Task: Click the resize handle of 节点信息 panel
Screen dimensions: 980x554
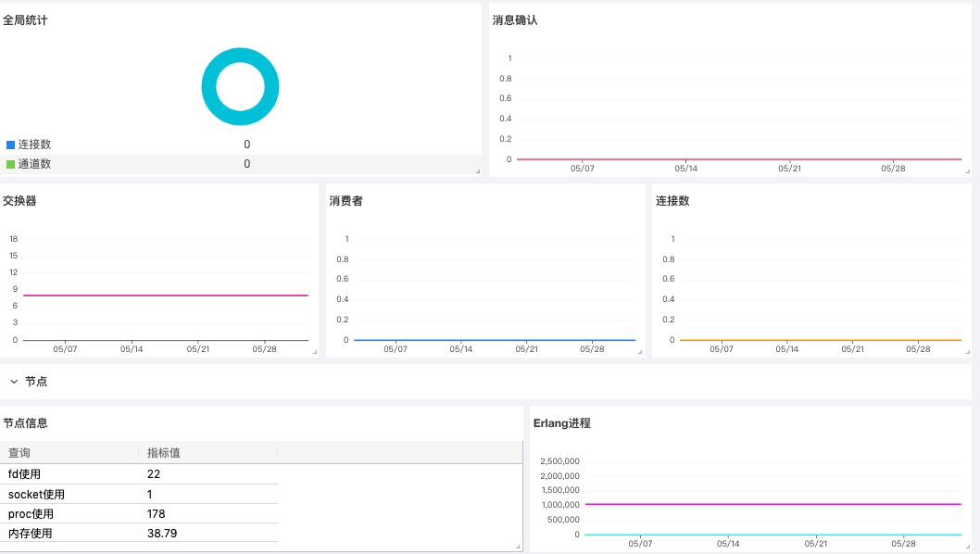Action: (518, 547)
